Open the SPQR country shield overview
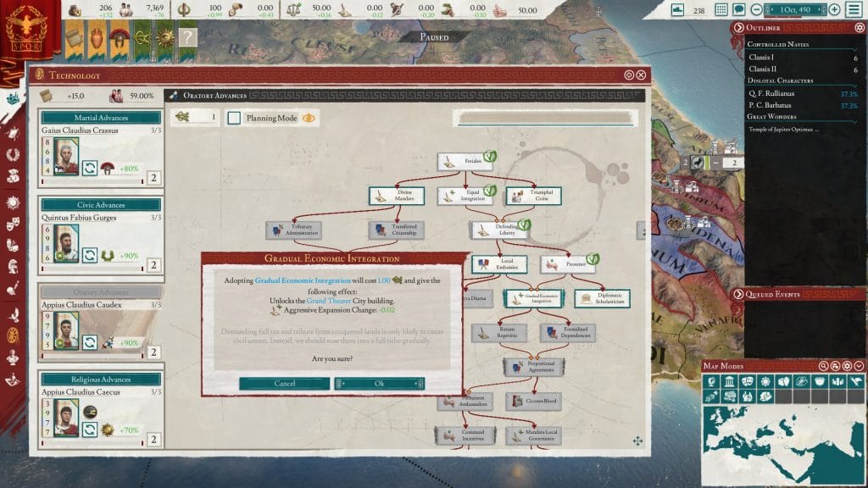The height and width of the screenshot is (488, 868). click(26, 30)
